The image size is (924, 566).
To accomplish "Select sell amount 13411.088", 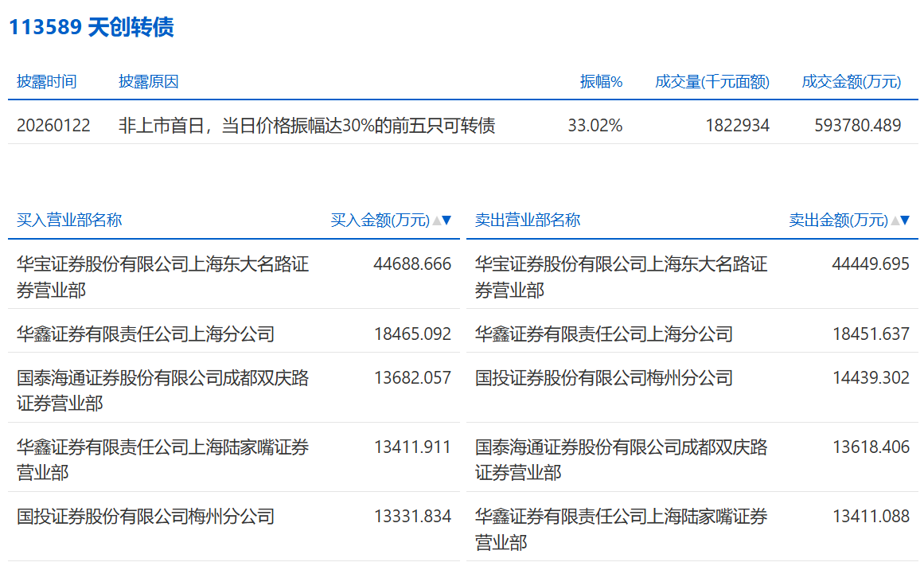I will (x=871, y=517).
